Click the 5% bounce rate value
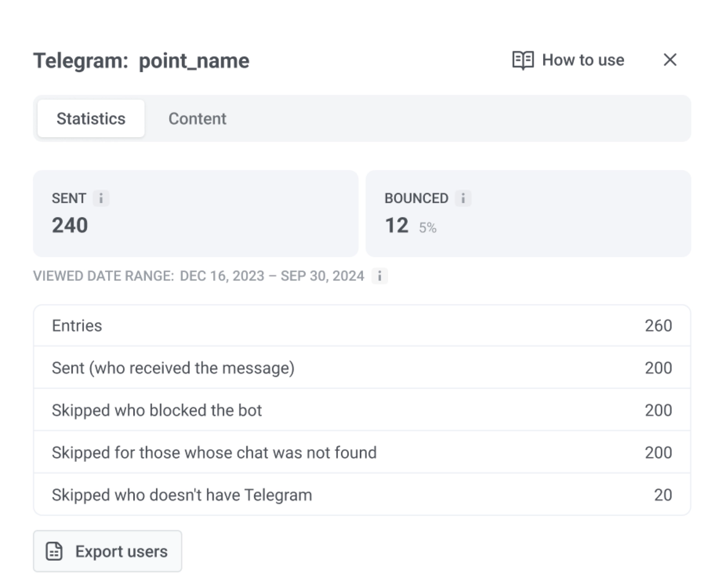The height and width of the screenshot is (588, 718). [x=428, y=227]
